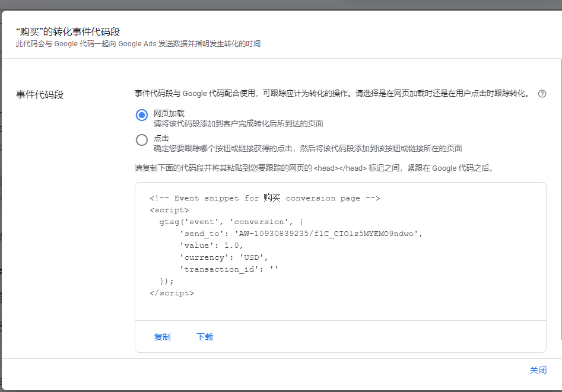
Task: Click the 'value': 1.0 code line
Action: click(211, 246)
